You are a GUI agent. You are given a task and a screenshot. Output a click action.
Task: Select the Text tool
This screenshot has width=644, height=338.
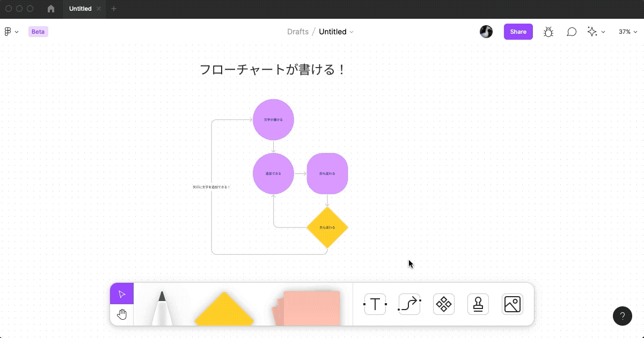tap(375, 304)
